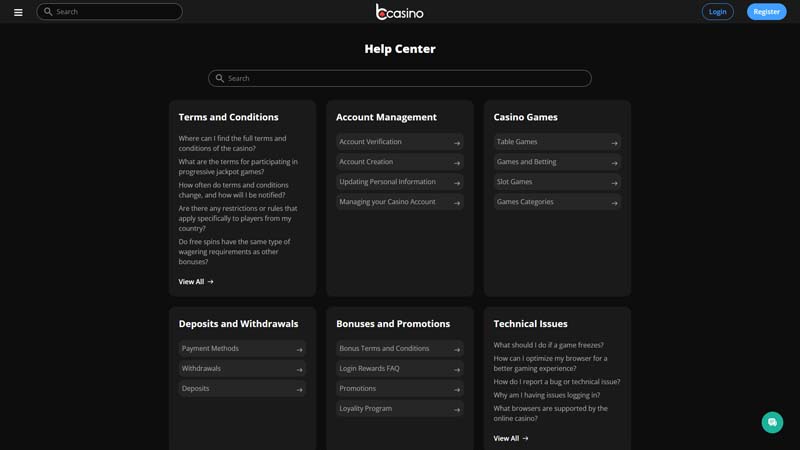The width and height of the screenshot is (800, 450).
Task: Click arrow next to Payment Methods
Action: tap(299, 350)
